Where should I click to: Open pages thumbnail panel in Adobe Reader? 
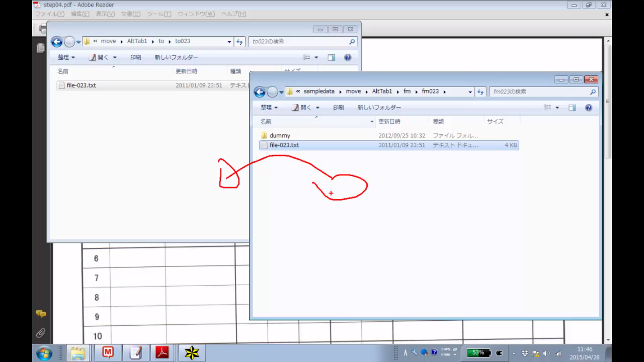[41, 48]
